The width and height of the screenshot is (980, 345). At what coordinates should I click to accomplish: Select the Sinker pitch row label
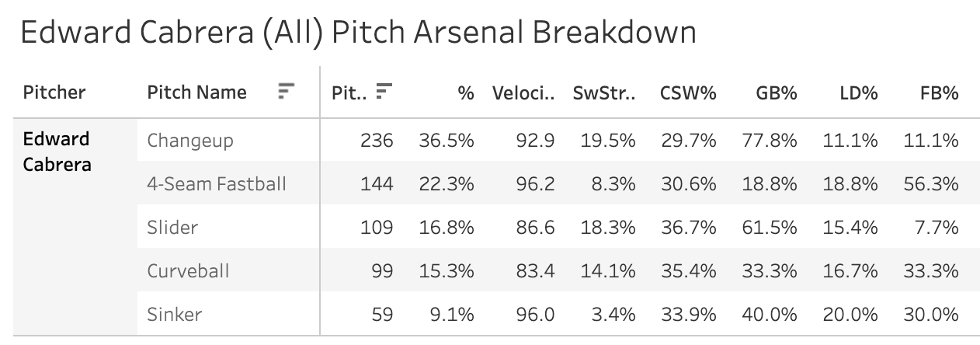[x=175, y=315]
